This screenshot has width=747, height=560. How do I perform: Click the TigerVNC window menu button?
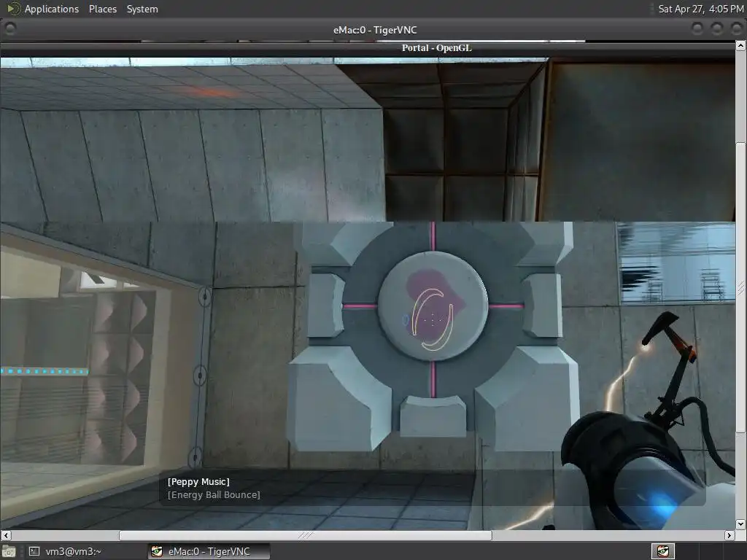tap(9, 29)
